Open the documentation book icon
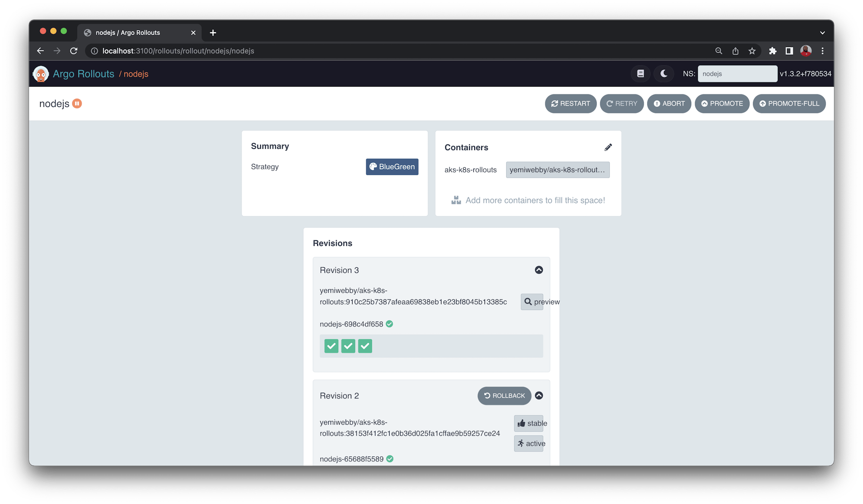 pos(640,74)
